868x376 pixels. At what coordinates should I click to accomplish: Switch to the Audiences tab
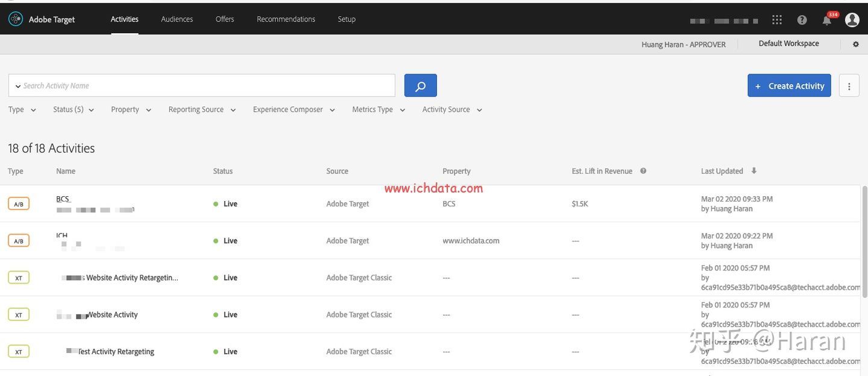(x=177, y=19)
